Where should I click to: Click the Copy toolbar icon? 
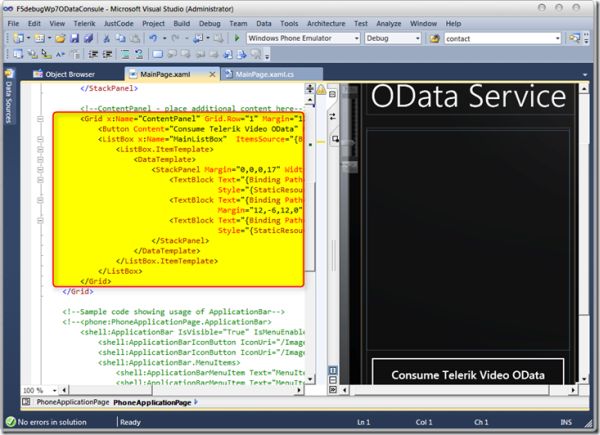click(x=121, y=38)
